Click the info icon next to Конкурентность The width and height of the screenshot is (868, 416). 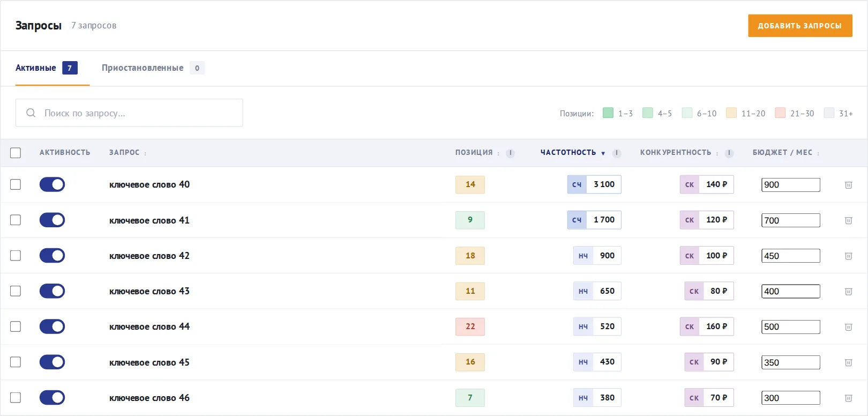[729, 153]
